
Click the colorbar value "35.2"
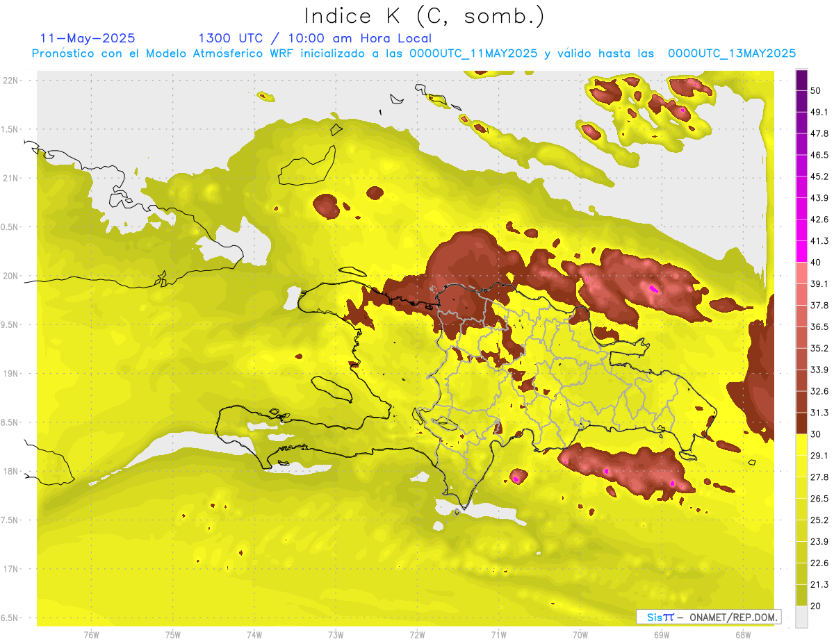(819, 348)
